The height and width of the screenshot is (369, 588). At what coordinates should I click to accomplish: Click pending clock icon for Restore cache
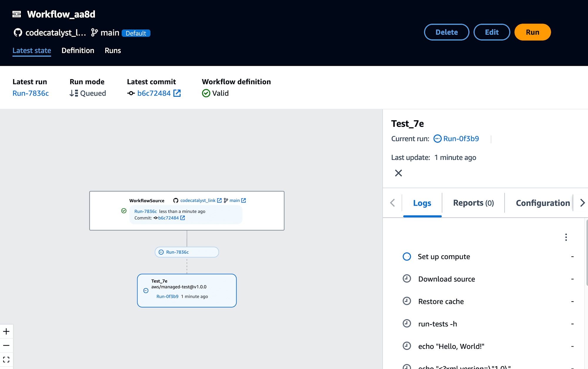(x=407, y=301)
